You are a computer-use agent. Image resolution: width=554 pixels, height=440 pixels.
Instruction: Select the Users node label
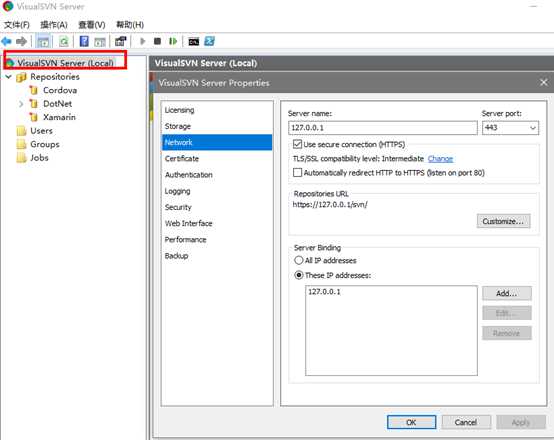pos(41,131)
